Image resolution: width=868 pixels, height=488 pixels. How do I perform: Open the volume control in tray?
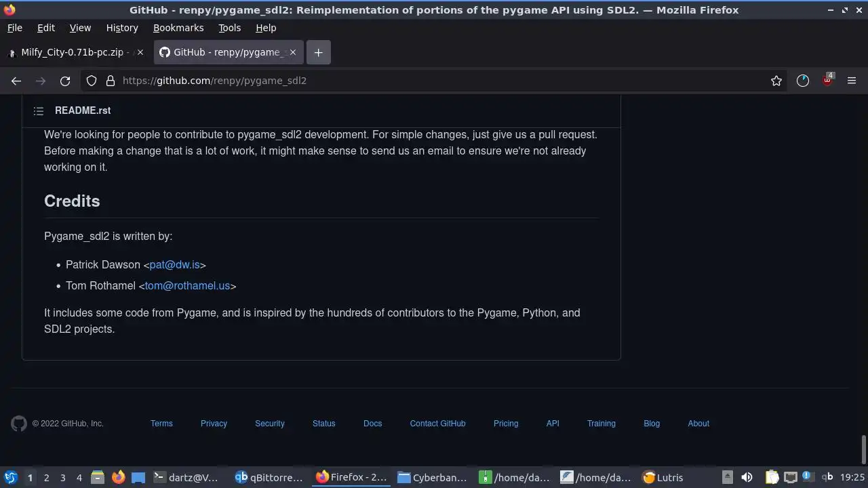point(747,477)
